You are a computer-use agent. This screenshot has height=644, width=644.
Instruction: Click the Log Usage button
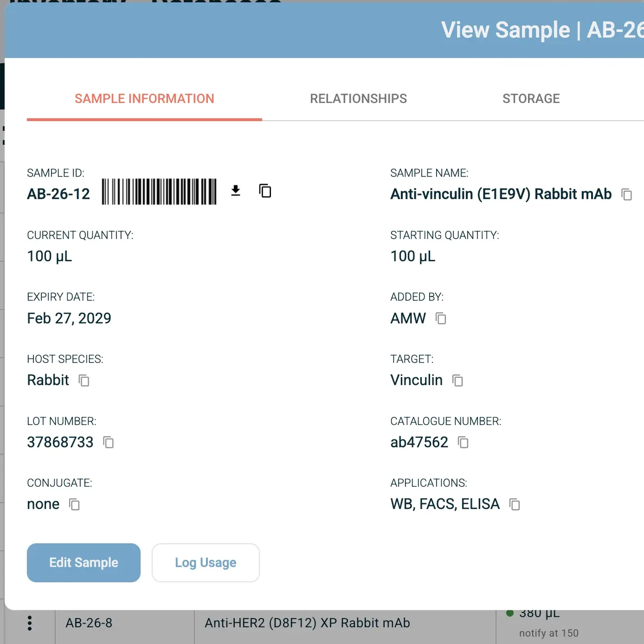click(x=206, y=563)
